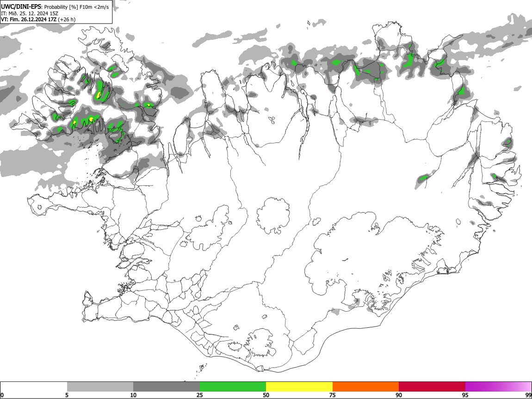The width and height of the screenshot is (532, 399).
Task: Click the orange 75-90% legend swatch
Action: [365, 387]
